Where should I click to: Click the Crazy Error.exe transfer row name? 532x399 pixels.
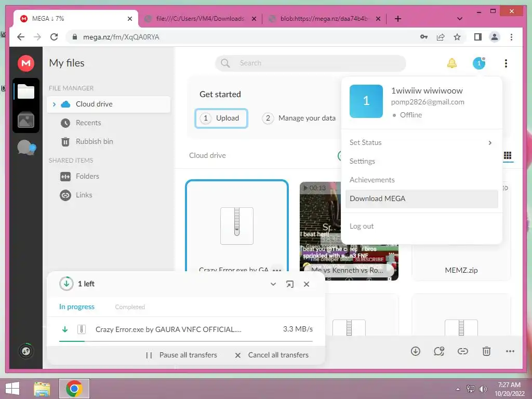point(168,329)
